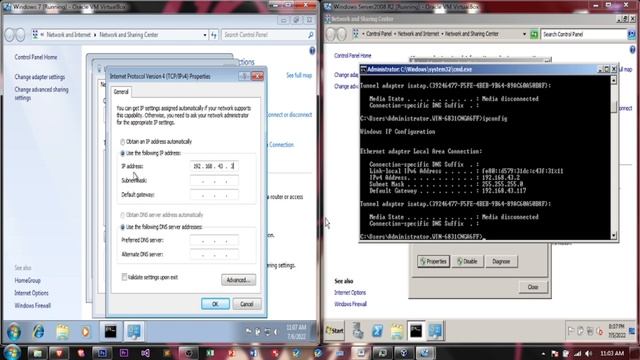Image resolution: width=640 pixels, height=360 pixels.
Task: Click the Alternate DNS server field
Action: (x=214, y=254)
